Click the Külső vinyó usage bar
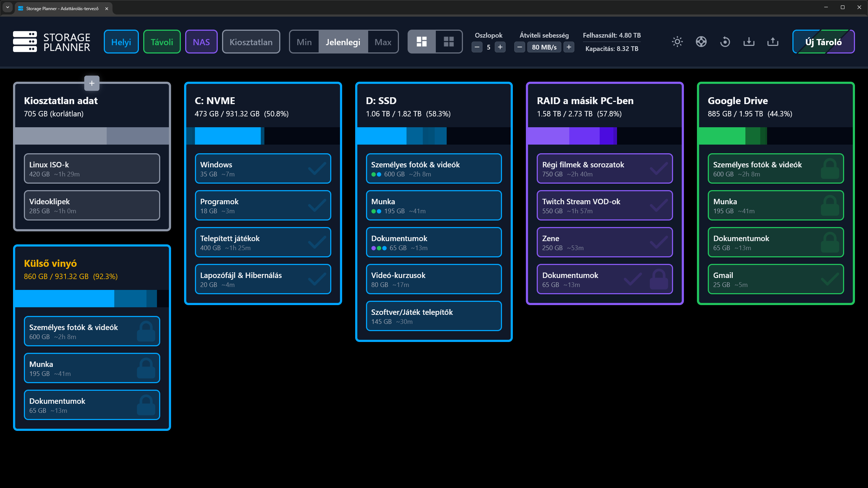This screenshot has height=488, width=868. click(92, 299)
